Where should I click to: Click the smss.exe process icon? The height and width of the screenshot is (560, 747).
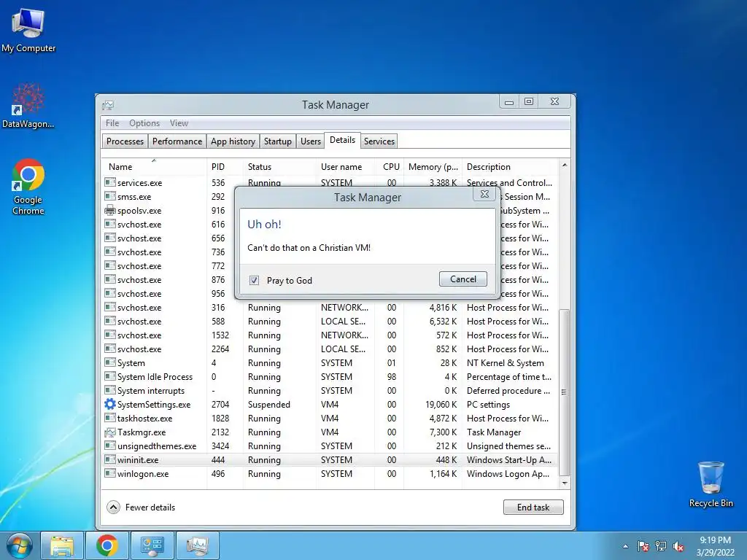[x=110, y=196]
